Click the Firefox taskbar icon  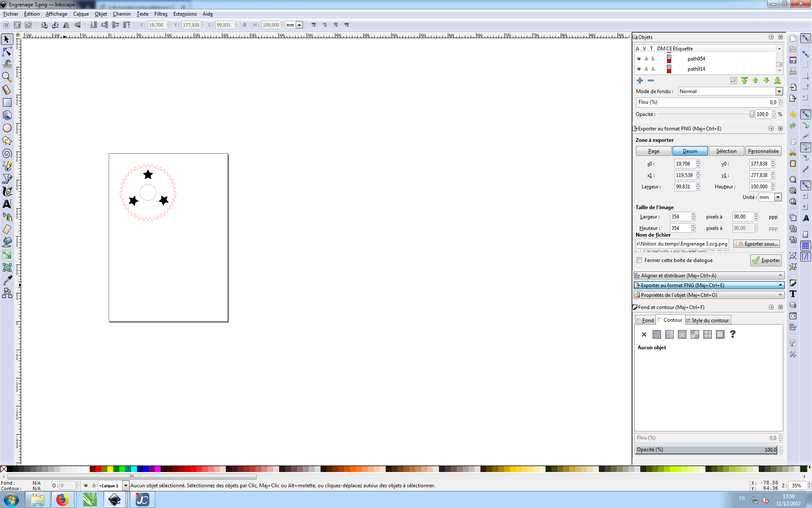63,500
